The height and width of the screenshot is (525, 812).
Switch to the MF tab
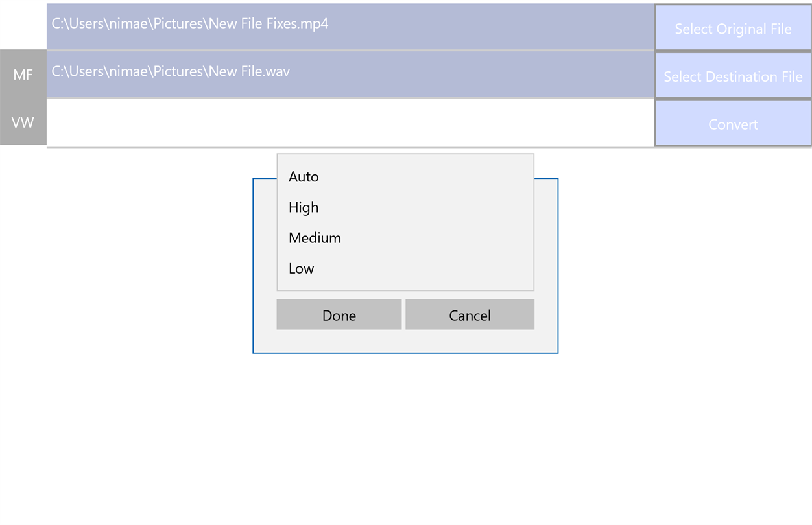click(23, 75)
